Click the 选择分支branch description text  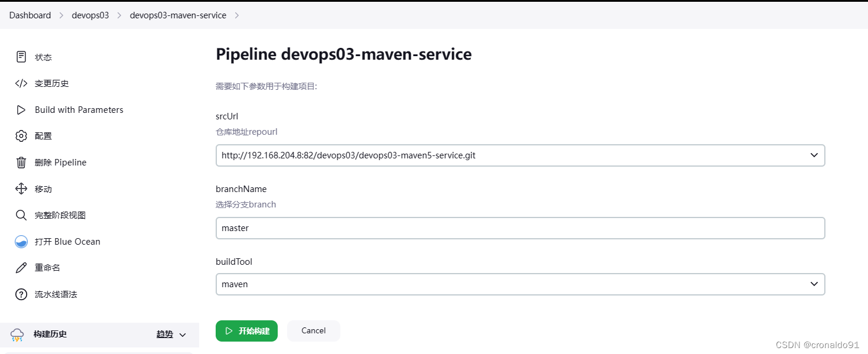coord(246,204)
